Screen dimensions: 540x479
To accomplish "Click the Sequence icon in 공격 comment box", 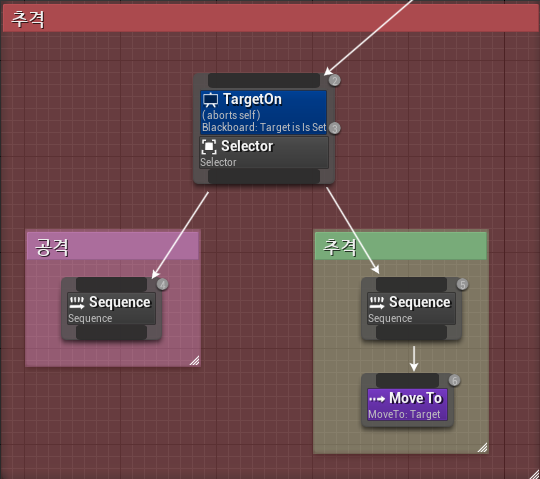I will pyautogui.click(x=76, y=303).
